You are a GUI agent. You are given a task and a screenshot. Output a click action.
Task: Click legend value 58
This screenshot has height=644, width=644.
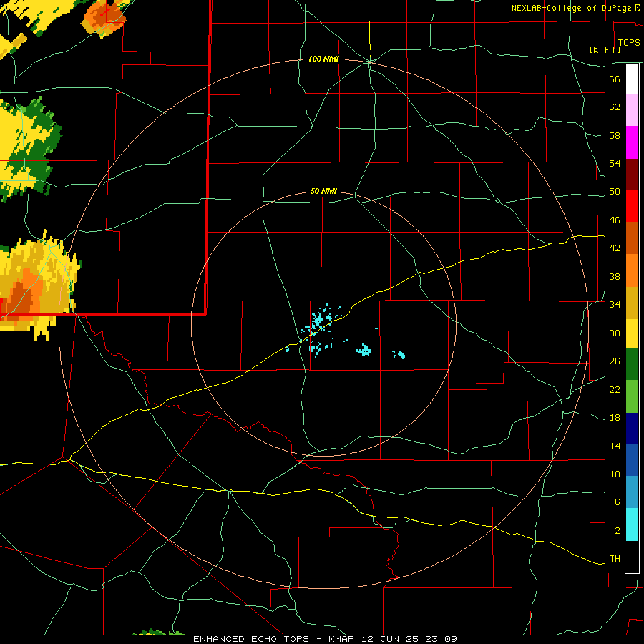pos(615,135)
